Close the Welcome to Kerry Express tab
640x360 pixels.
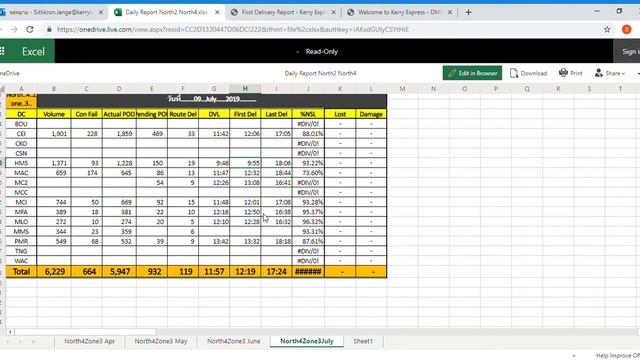(x=450, y=12)
